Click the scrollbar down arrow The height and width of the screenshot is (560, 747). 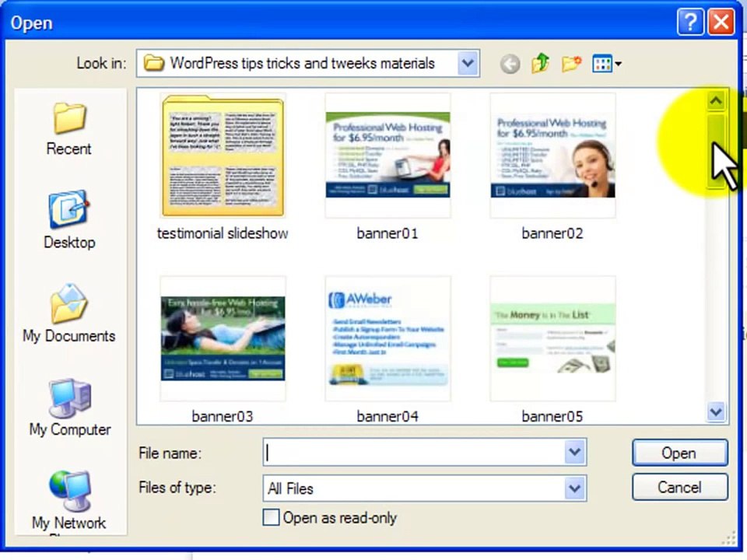716,411
